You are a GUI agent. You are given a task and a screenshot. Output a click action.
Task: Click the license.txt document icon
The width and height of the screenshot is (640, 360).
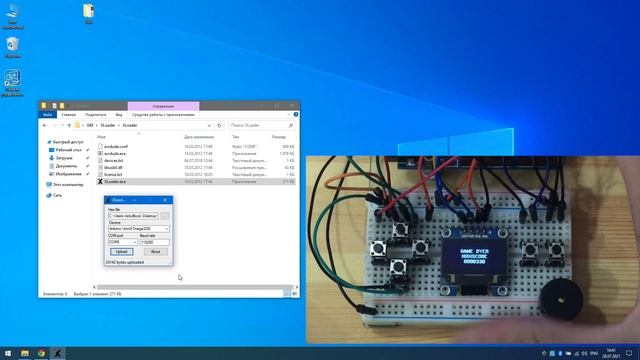click(x=100, y=174)
